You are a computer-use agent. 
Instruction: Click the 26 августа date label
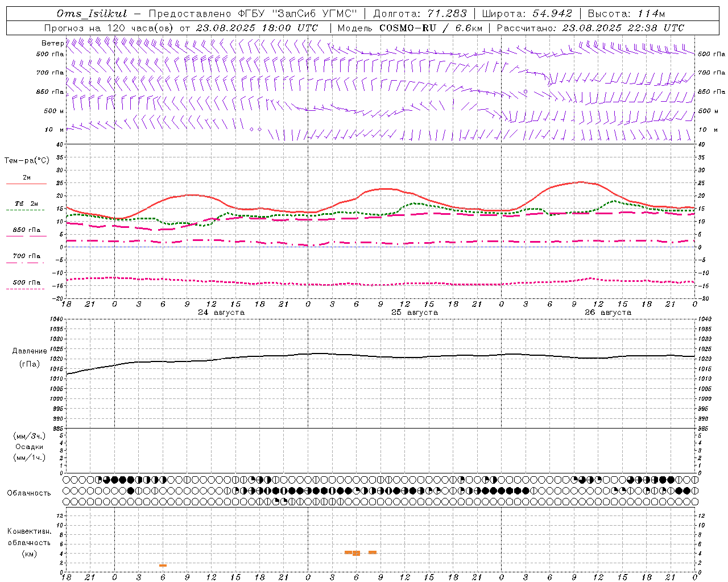[x=608, y=313]
